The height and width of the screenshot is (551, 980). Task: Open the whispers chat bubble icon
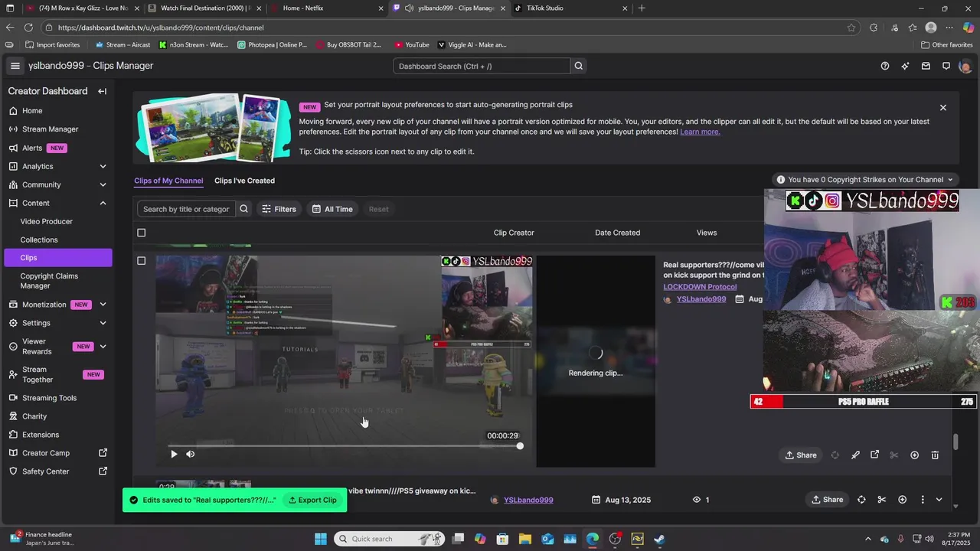click(946, 66)
